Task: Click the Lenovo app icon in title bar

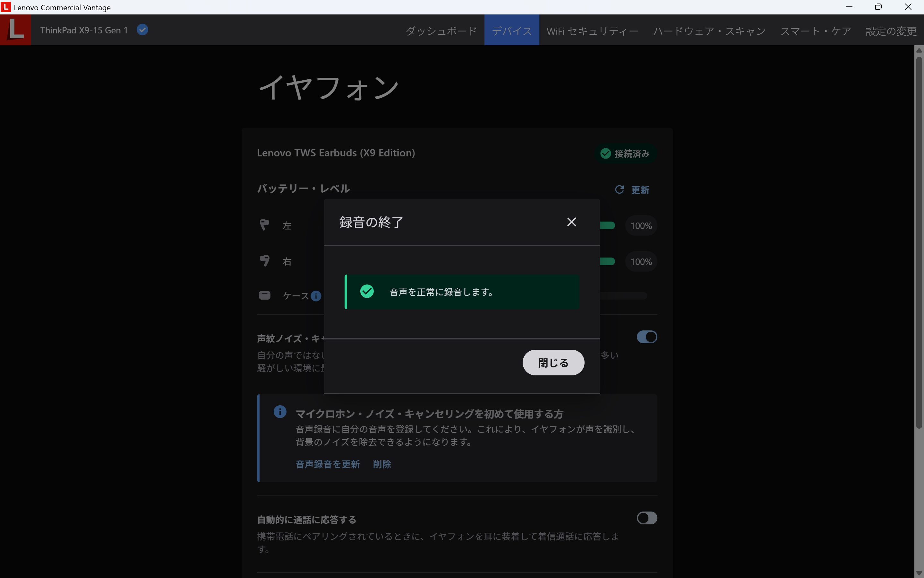Action: click(x=6, y=7)
